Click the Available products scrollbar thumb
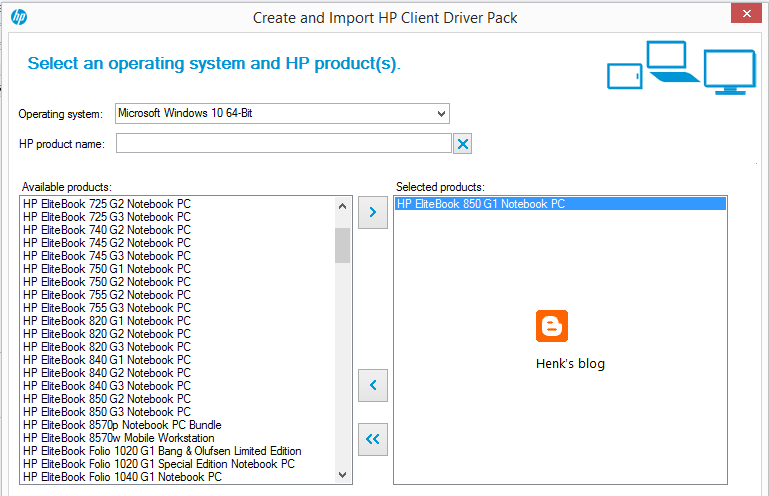This screenshot has height=496, width=769. click(x=343, y=245)
